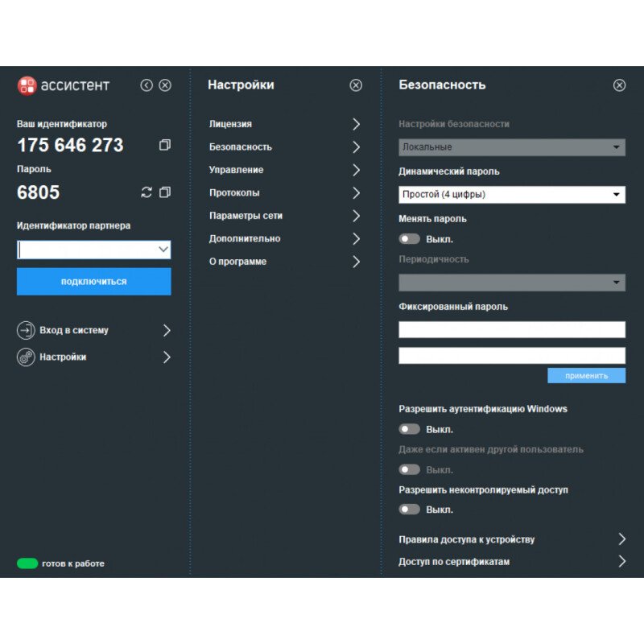Close the Безопасность panel
This screenshot has height=644, width=644.
coord(619,85)
